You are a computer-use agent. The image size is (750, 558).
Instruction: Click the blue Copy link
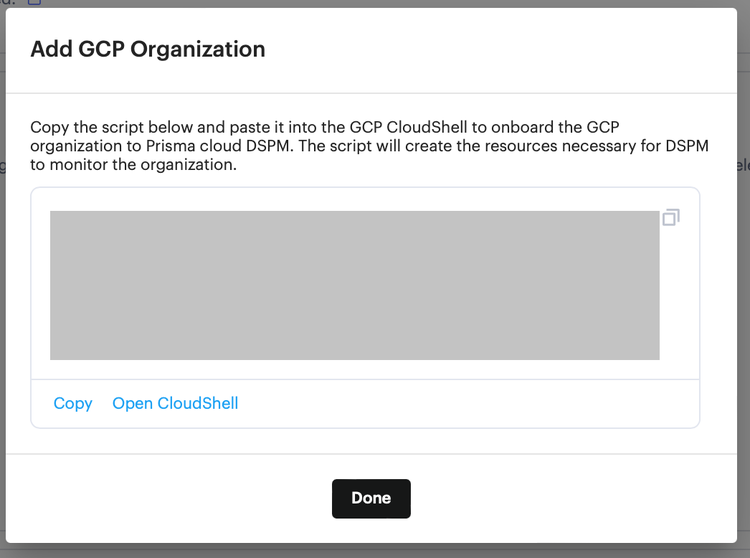(73, 403)
